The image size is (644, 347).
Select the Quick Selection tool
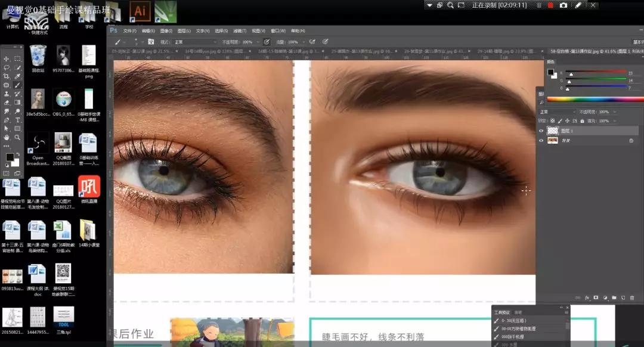(17, 67)
